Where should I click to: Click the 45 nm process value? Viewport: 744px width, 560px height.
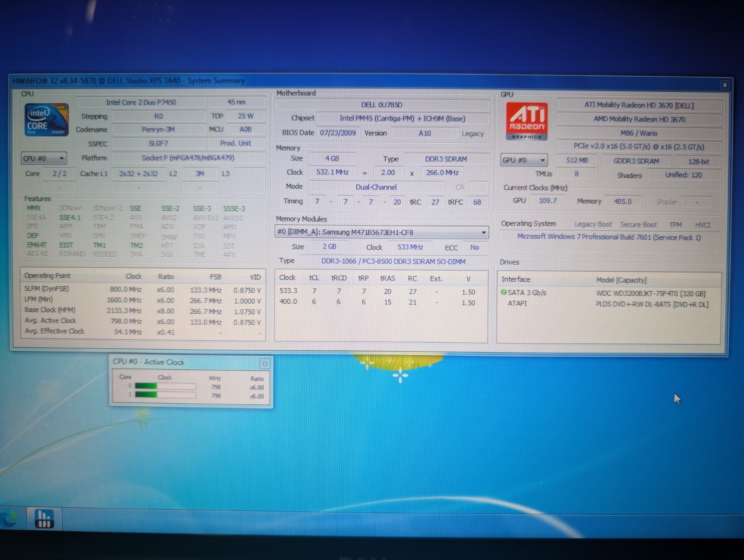click(237, 102)
